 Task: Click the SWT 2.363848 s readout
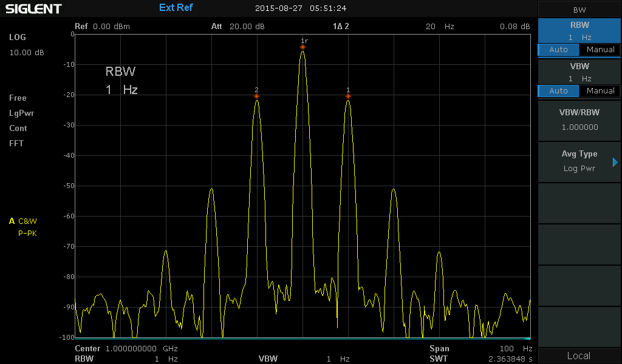click(481, 359)
